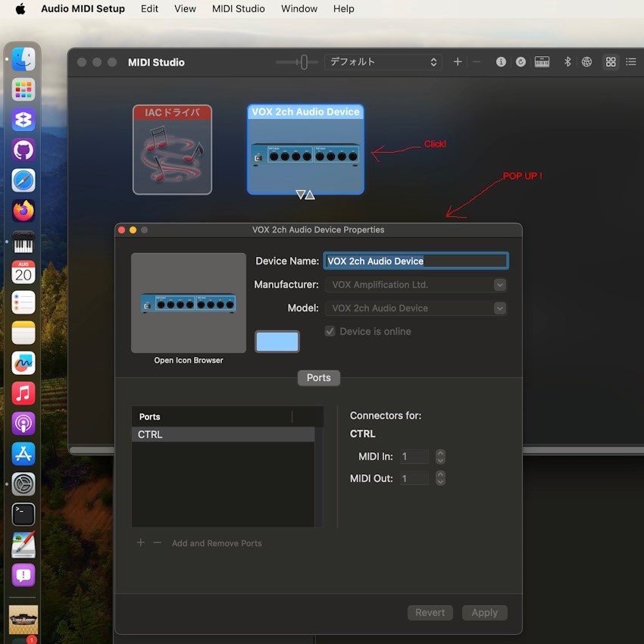Open Feedback Assistant from the Dock
The image size is (644, 644).
(23, 575)
